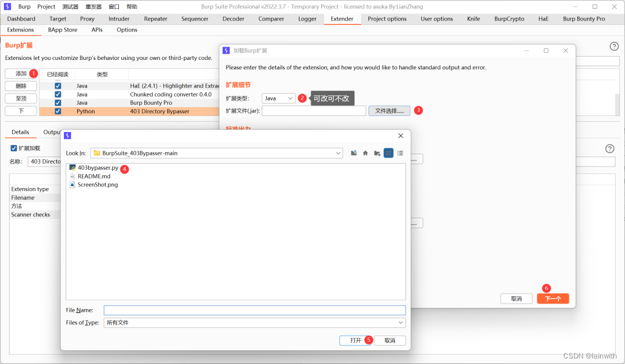This screenshot has width=625, height=364.
Task: Uncheck the 扩展加载 extension loaded checkbox
Action: coord(13,148)
